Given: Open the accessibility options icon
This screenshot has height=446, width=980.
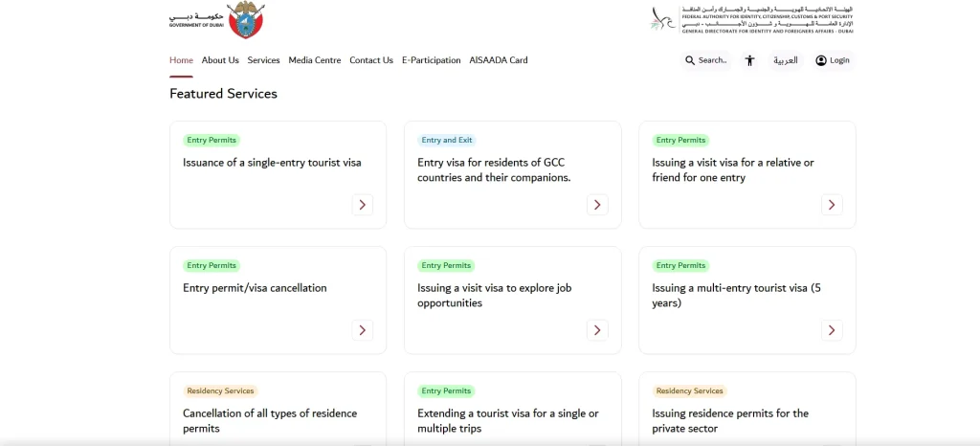Looking at the screenshot, I should 750,60.
